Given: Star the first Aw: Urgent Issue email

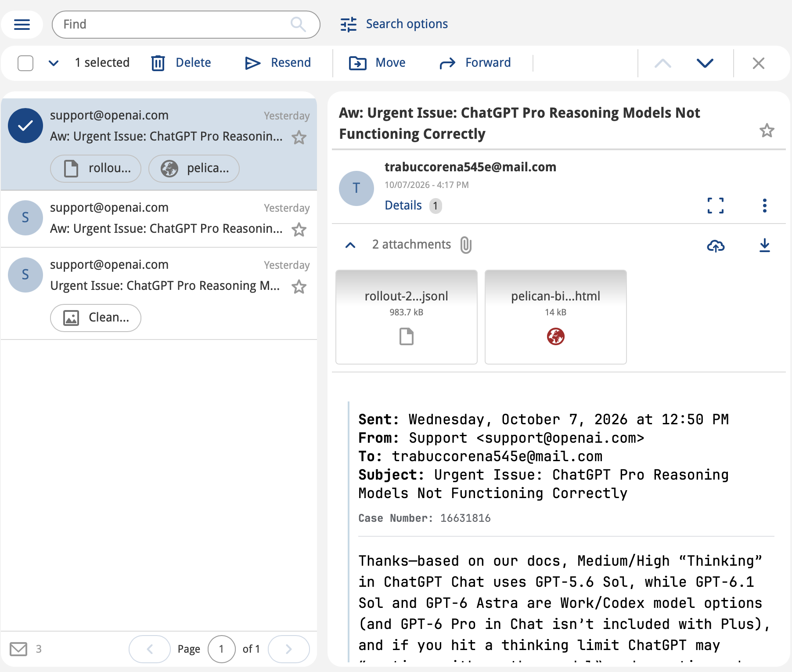Looking at the screenshot, I should (299, 137).
